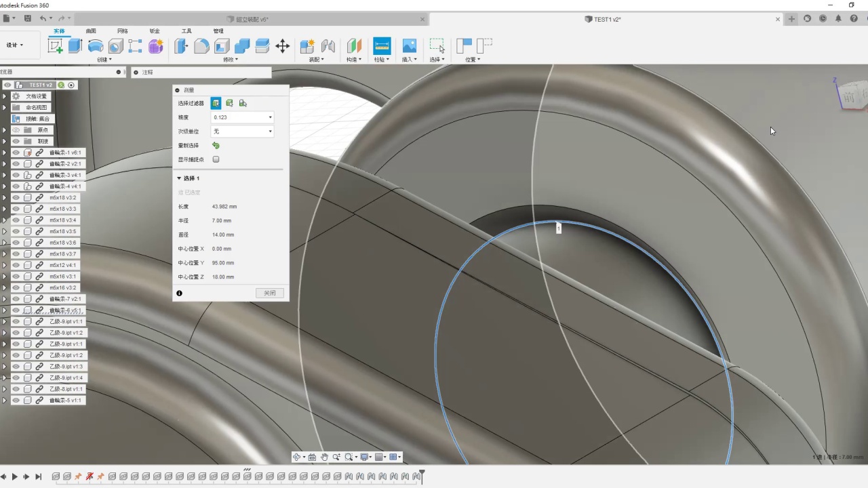Choose component selection filter in Measure dialog
Image resolution: width=868 pixels, height=488 pixels.
point(243,103)
